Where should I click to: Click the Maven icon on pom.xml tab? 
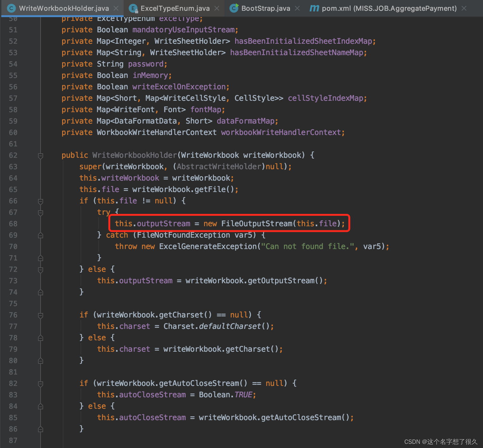tap(314, 8)
